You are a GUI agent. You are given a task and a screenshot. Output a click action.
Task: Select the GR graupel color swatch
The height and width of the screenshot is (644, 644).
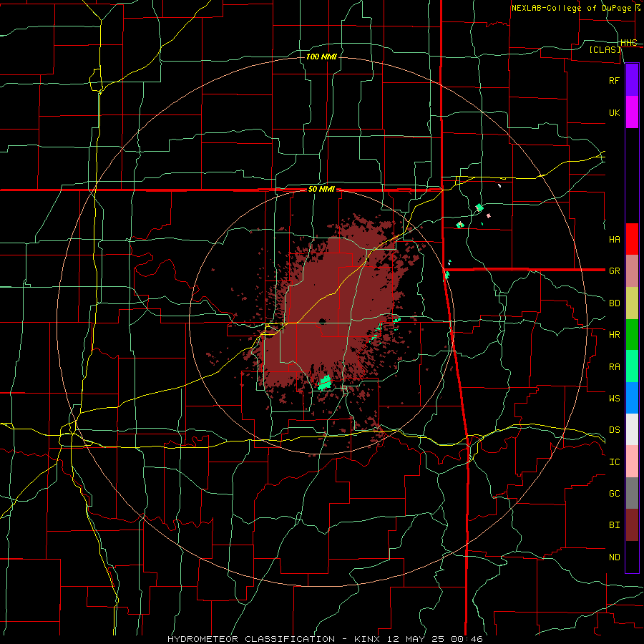coord(632,270)
